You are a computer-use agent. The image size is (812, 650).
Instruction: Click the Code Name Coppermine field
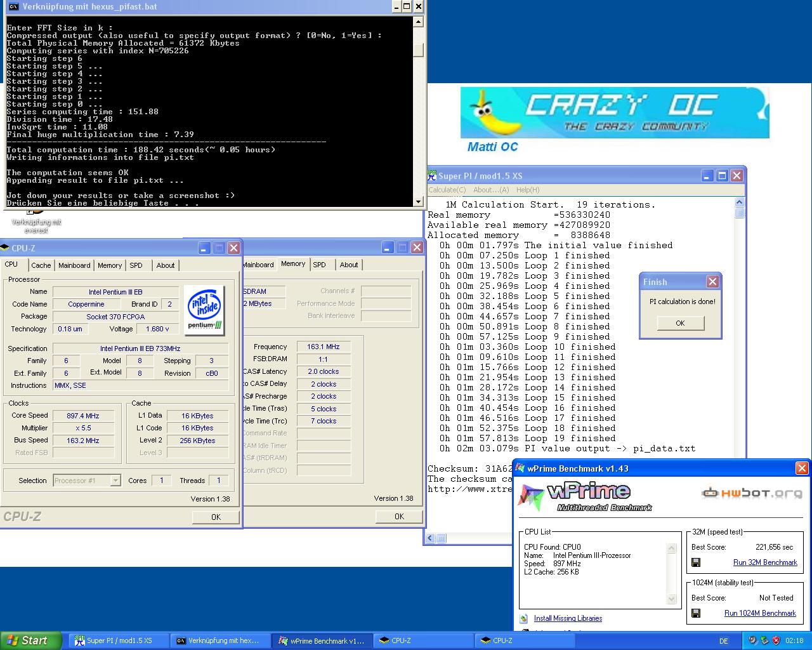(86, 304)
